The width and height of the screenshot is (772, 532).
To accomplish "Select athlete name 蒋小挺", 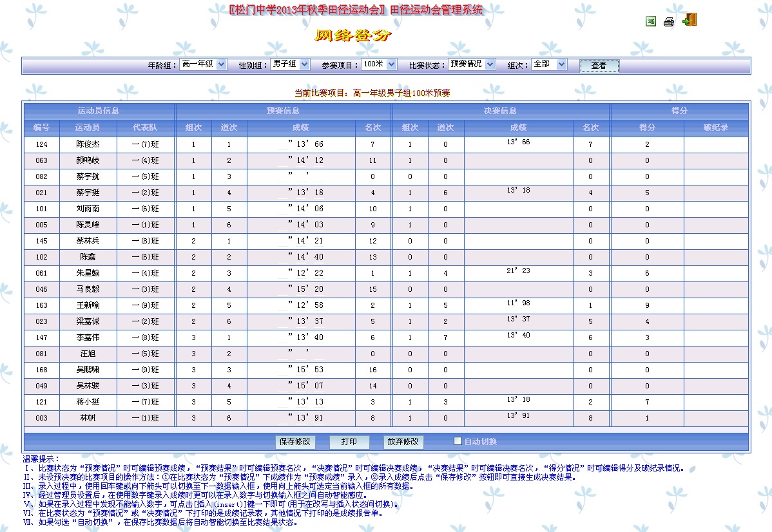I will click(x=88, y=402).
